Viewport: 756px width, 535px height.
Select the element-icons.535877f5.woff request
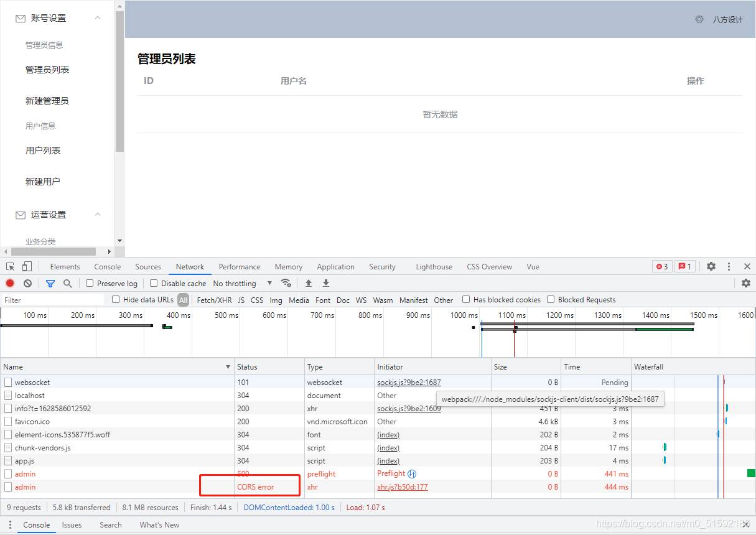(x=378, y=435)
